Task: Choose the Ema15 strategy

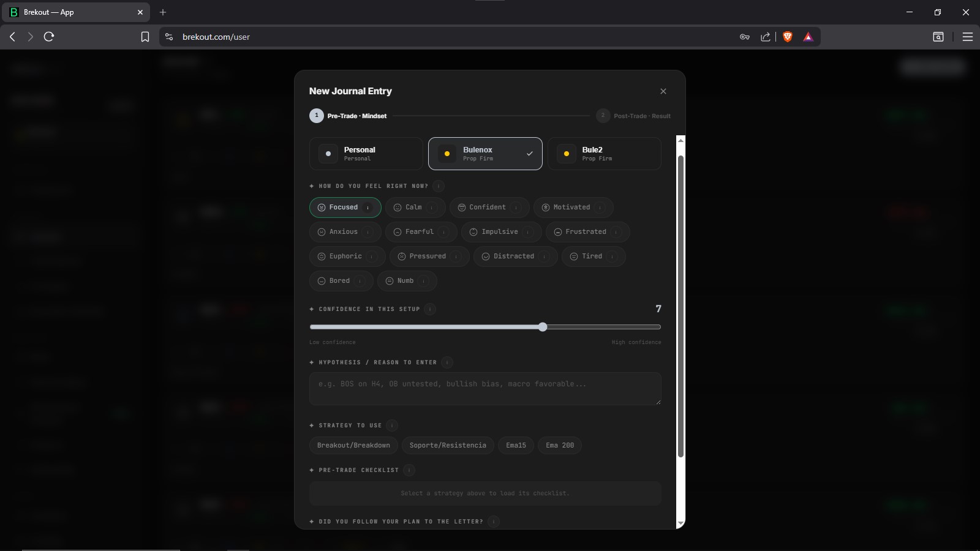Action: 516,446
